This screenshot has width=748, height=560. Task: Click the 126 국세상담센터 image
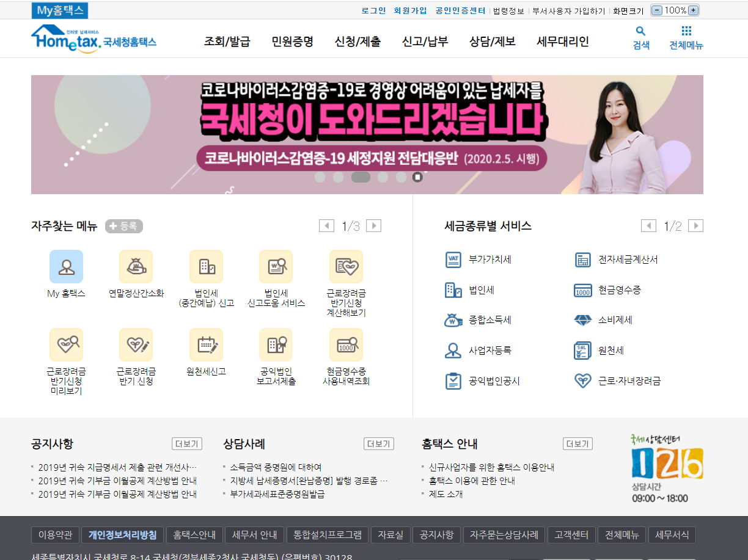click(667, 468)
